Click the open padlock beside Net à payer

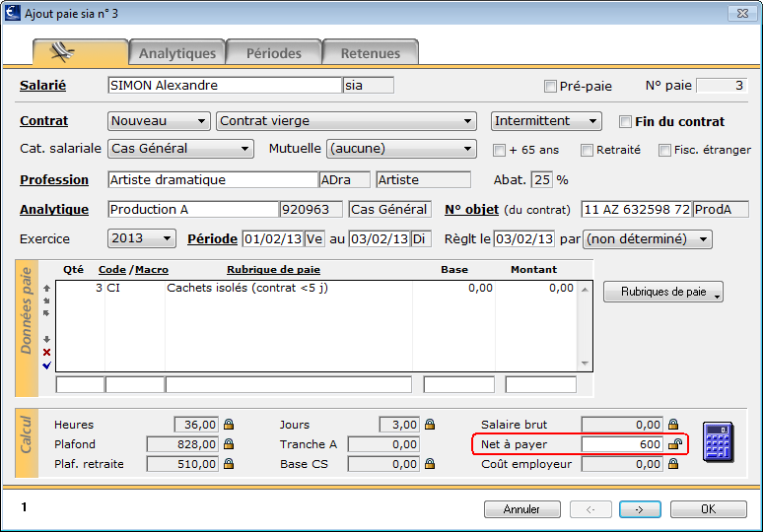675,443
